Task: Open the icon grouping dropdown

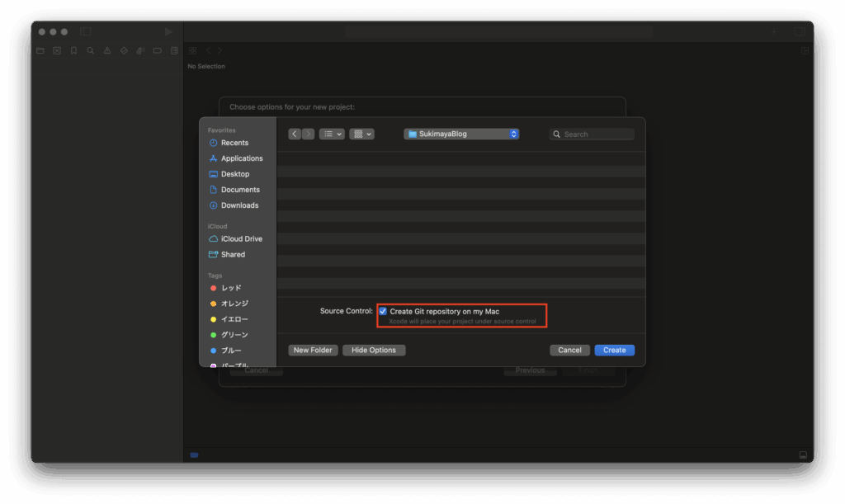Action: coord(361,134)
